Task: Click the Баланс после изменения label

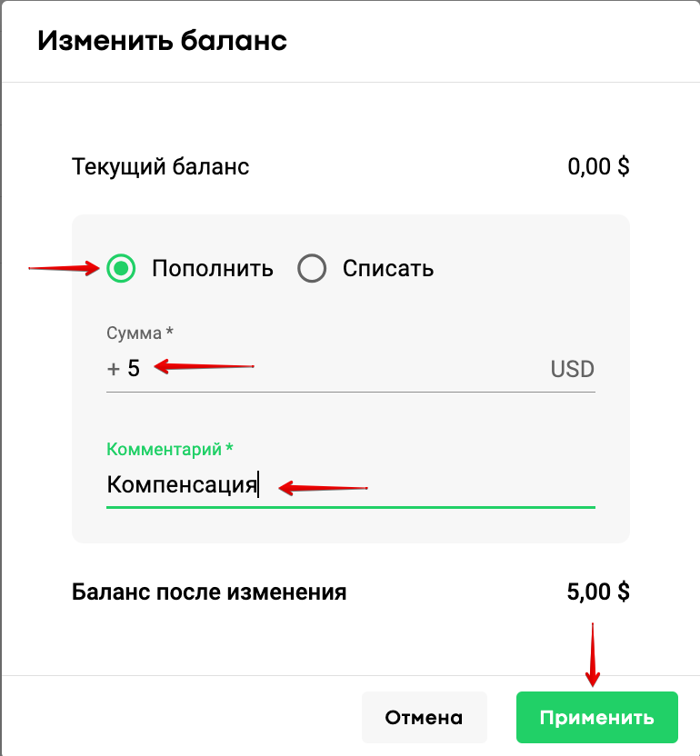Action: [x=209, y=592]
